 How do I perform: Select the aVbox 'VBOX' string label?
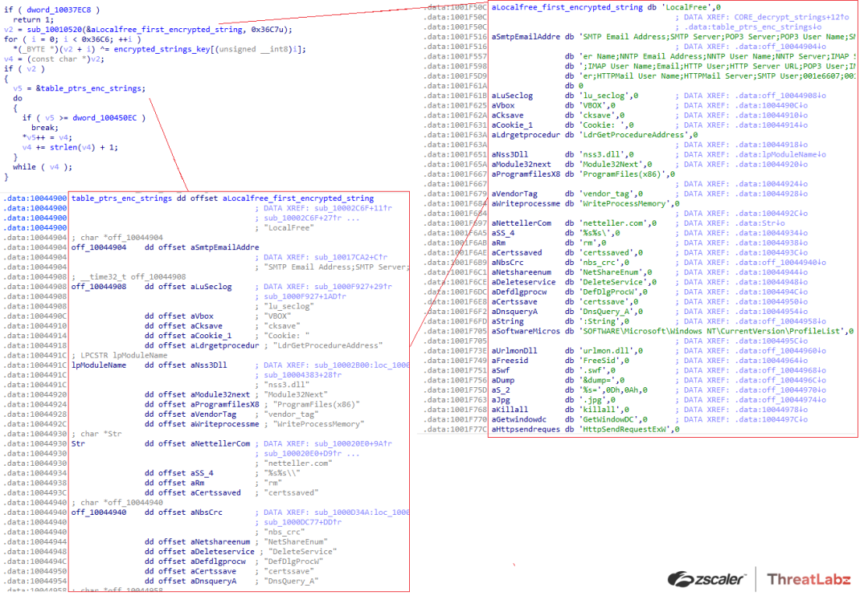pos(502,104)
